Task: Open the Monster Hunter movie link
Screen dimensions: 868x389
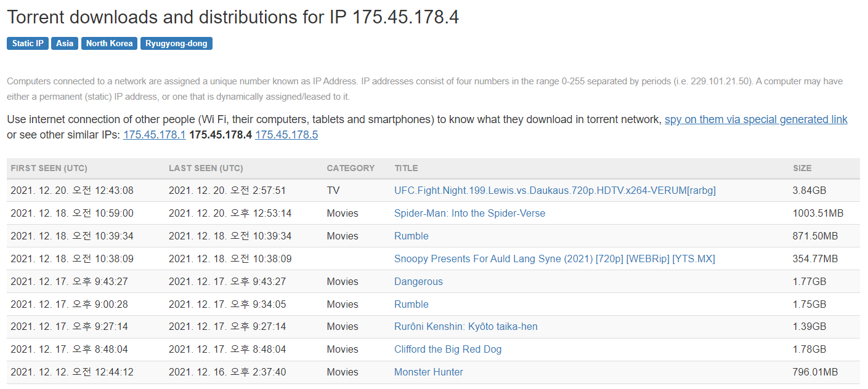Action: (x=428, y=372)
